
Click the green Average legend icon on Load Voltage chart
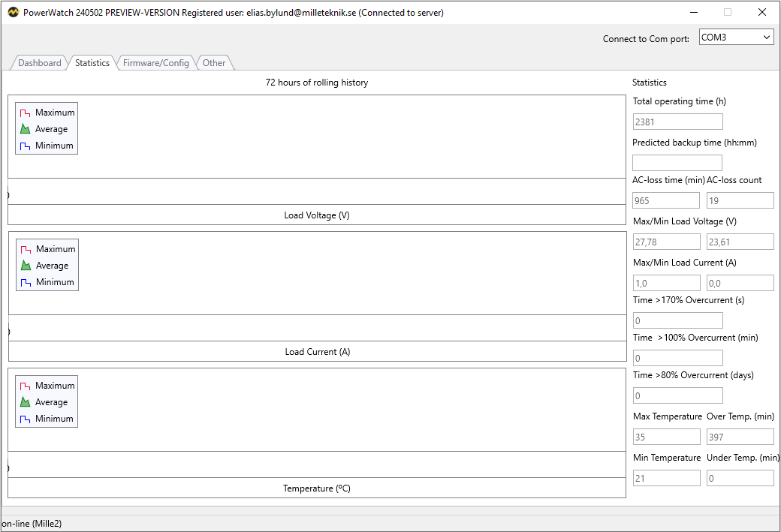tap(25, 128)
